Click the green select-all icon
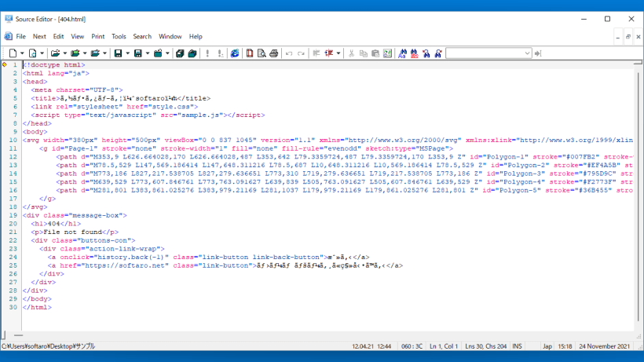The height and width of the screenshot is (362, 644). pos(387,53)
